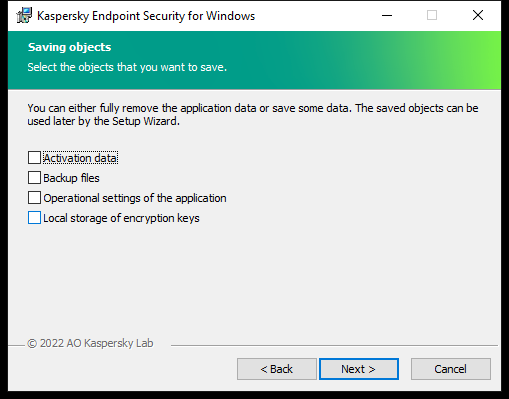This screenshot has width=509, height=399.
Task: Tick Operational settings of the application
Action: click(x=34, y=198)
